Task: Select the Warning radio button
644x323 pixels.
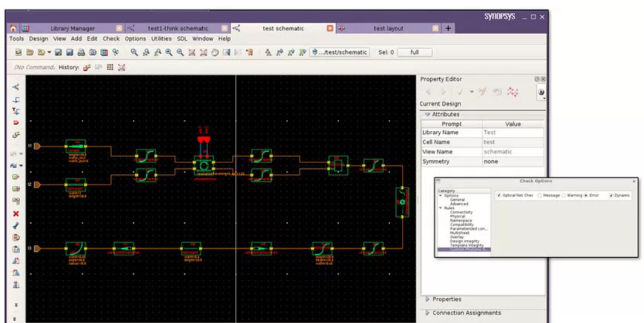Action: point(563,195)
